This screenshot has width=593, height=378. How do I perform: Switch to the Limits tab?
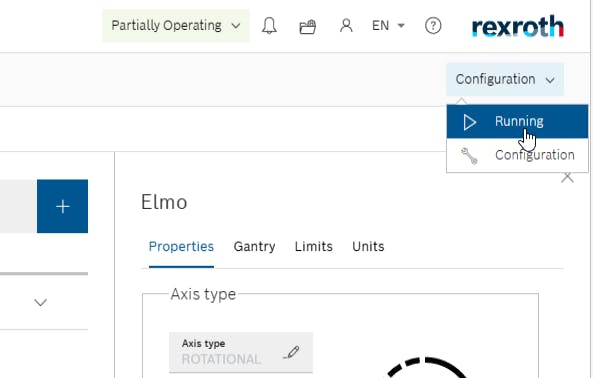[314, 246]
